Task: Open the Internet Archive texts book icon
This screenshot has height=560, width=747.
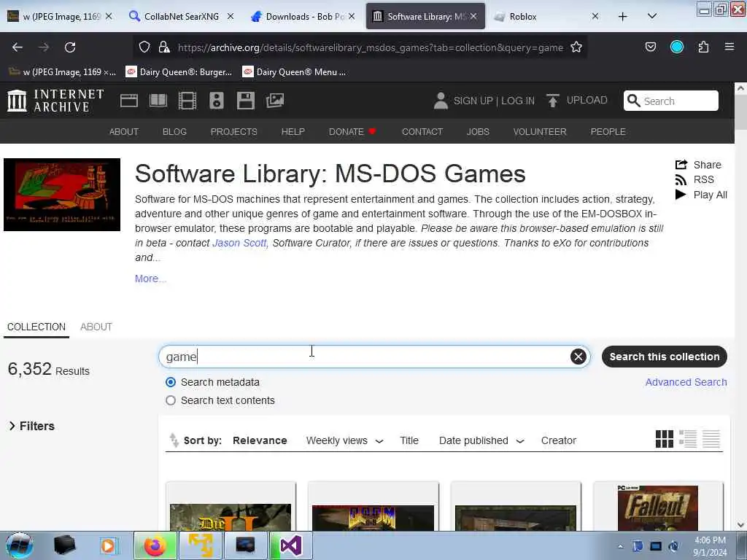Action: [x=158, y=101]
